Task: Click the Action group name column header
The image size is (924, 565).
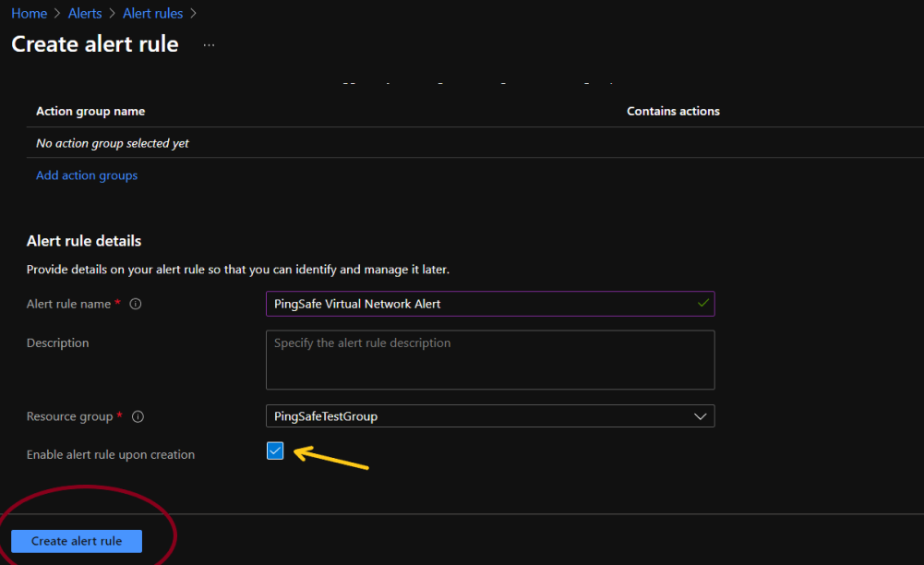Action: (90, 111)
